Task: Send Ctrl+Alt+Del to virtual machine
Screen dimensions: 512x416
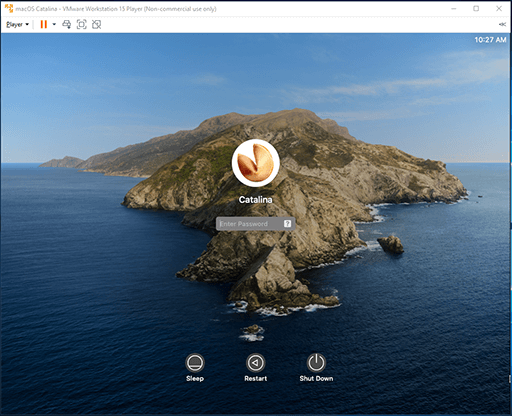Action: (x=67, y=24)
